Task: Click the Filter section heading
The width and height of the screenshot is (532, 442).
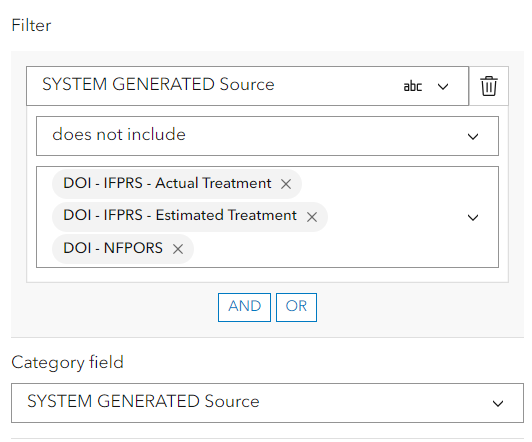Action: coord(31,25)
